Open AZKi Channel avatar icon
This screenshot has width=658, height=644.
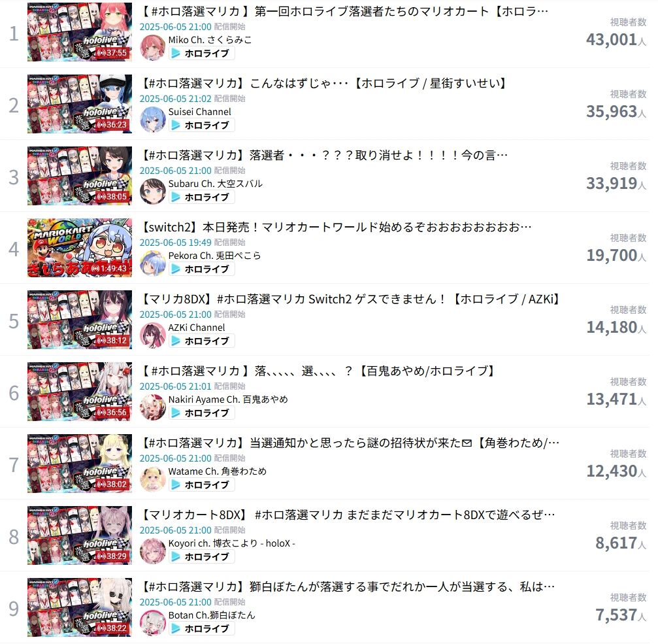[x=153, y=335]
